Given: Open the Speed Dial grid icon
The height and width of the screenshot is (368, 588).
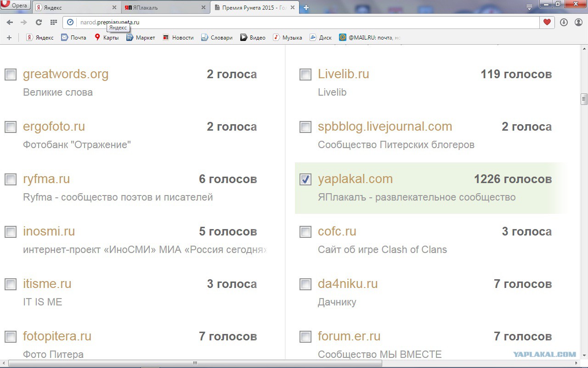Looking at the screenshot, I should [x=54, y=22].
